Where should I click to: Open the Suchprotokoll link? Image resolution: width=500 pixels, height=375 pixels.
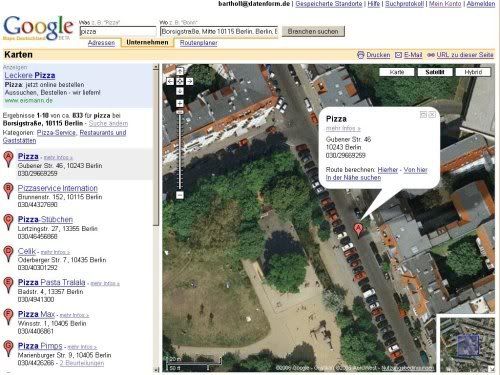[x=404, y=4]
